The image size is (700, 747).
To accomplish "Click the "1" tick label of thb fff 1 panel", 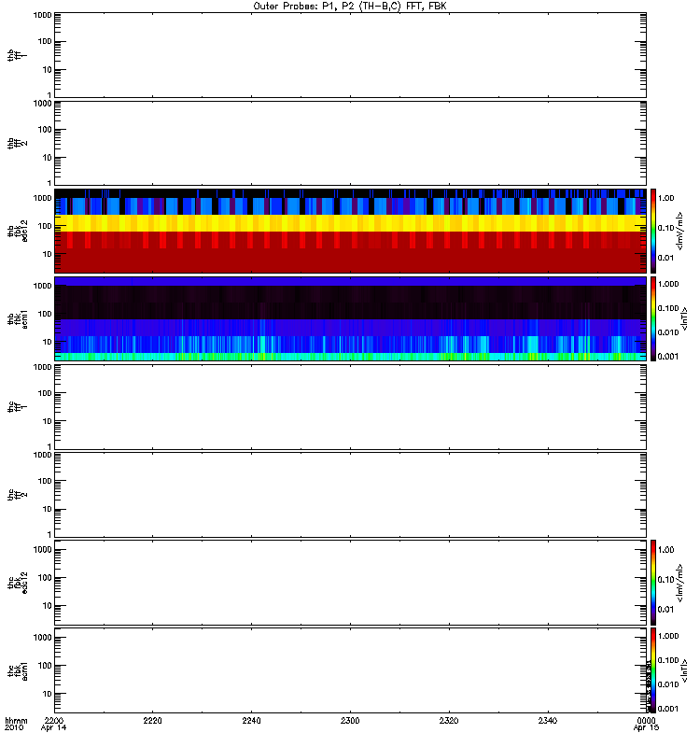I will click(49, 95).
